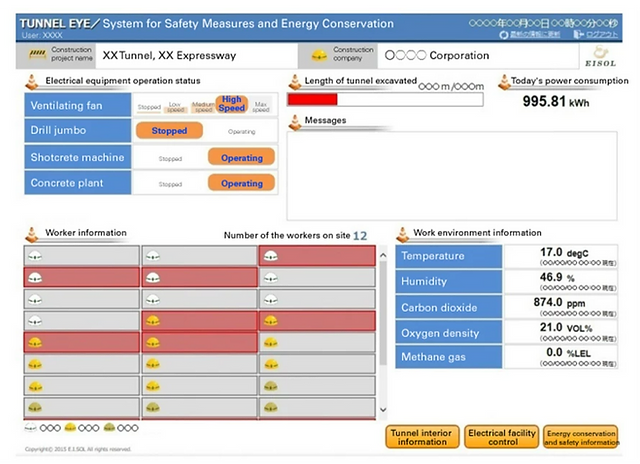Click the EISOL logo
This screenshot has height=464, width=640.
600,56
